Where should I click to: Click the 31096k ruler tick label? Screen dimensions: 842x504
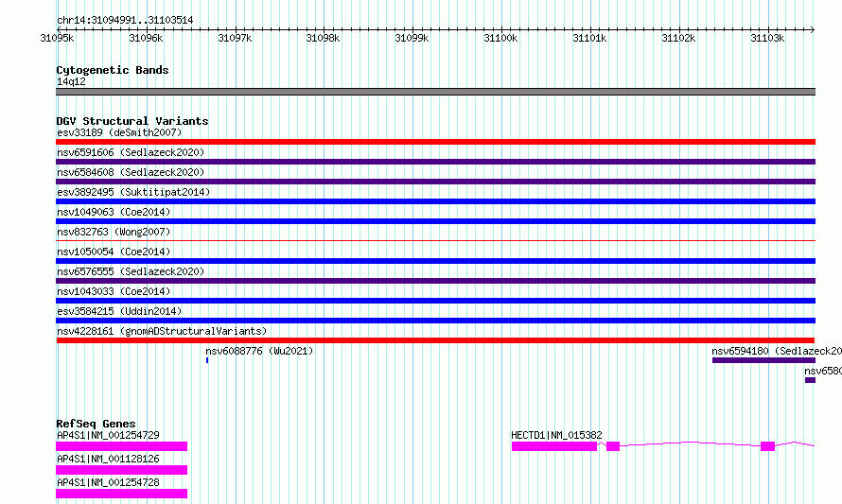(146, 38)
